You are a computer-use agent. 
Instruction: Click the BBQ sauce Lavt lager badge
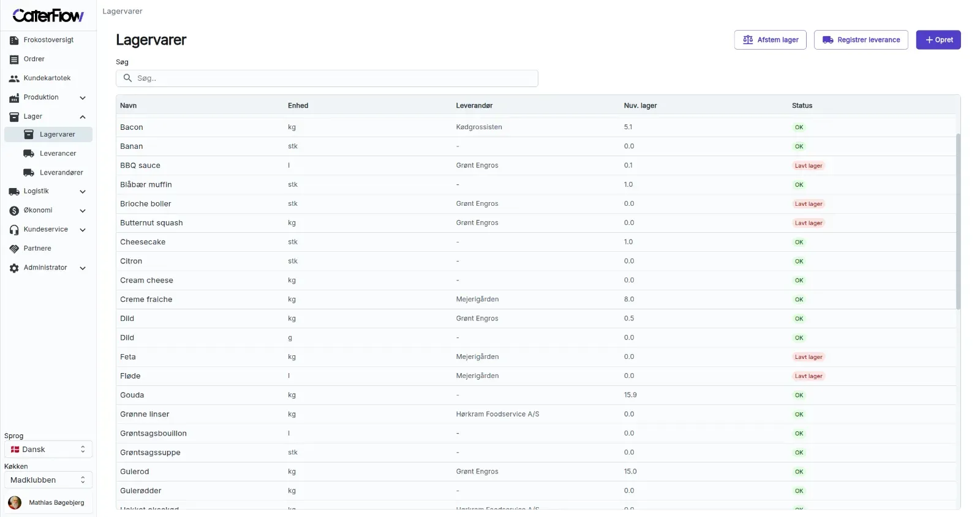click(809, 166)
